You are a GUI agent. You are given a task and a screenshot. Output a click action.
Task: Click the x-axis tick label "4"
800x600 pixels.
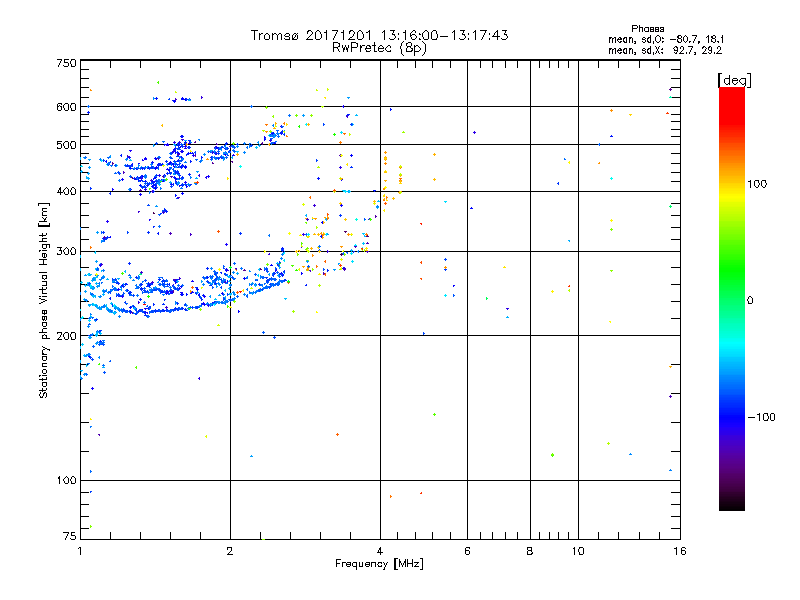coord(380,551)
